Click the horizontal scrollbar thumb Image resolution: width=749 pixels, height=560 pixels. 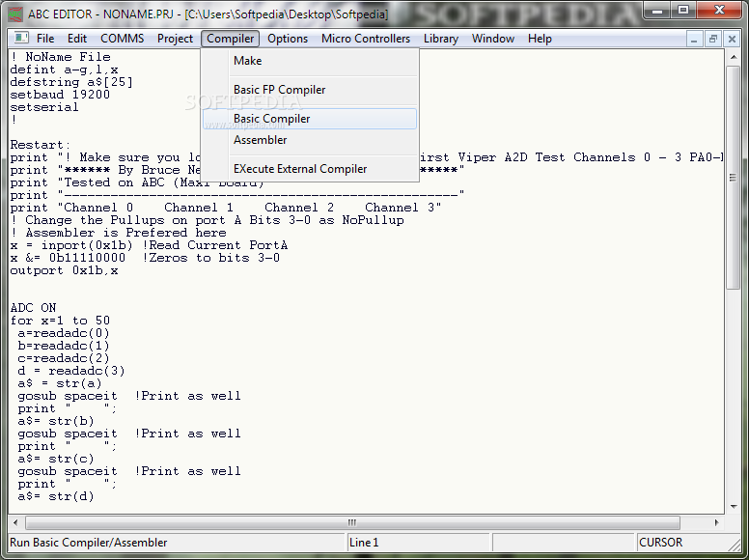click(352, 522)
